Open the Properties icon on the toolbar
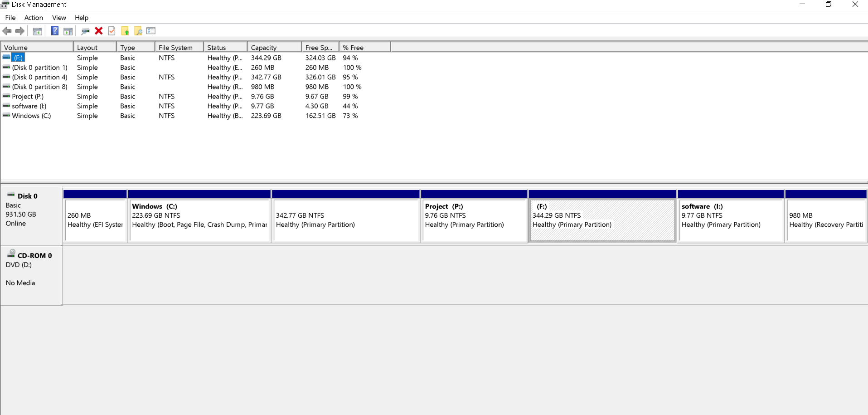 click(112, 31)
